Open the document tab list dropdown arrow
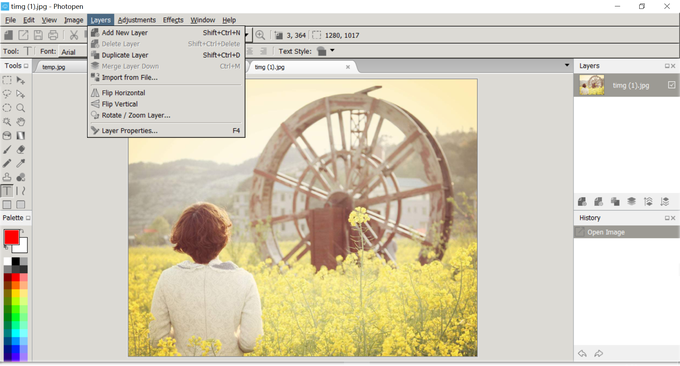The image size is (680, 366). pyautogui.click(x=567, y=65)
